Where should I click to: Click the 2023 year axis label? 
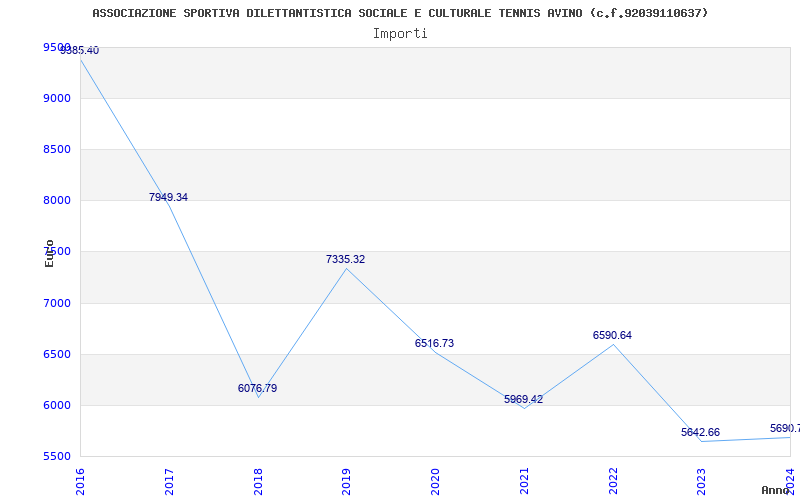click(x=701, y=479)
